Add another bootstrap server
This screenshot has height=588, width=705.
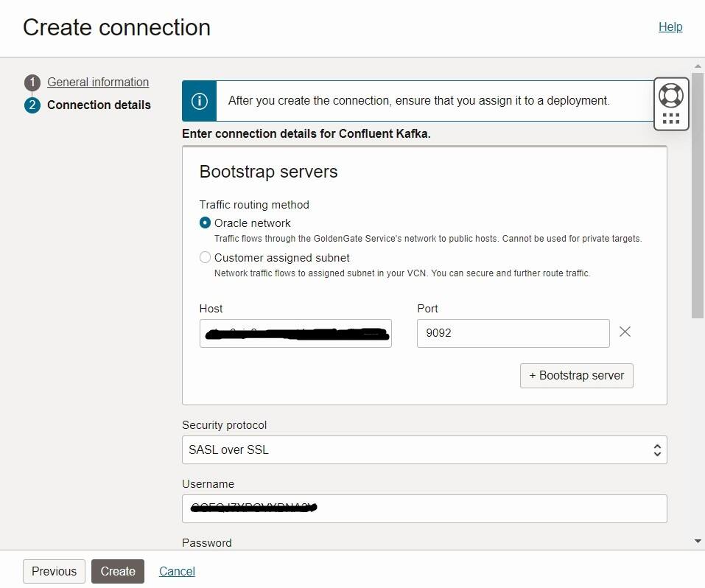576,375
